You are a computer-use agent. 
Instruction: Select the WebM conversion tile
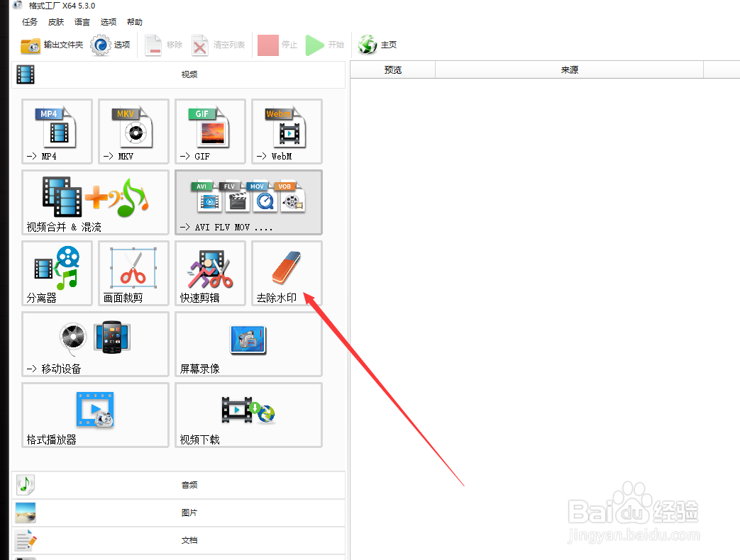coord(287,132)
